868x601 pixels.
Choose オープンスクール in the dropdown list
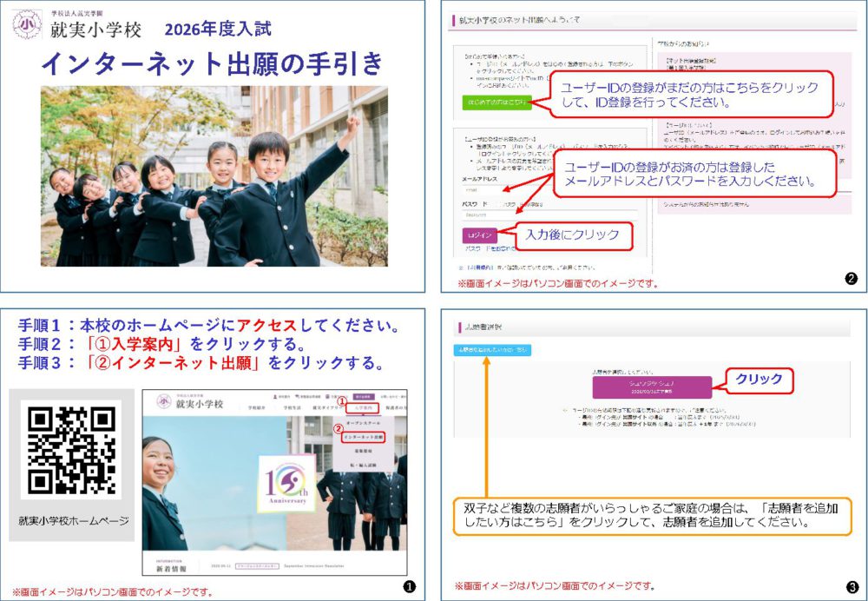(x=365, y=423)
